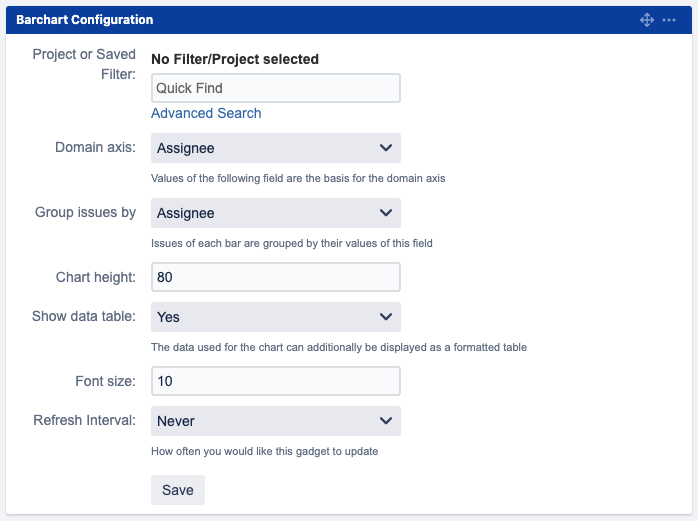Open the Advanced Search link
The width and height of the screenshot is (698, 521).
coord(206,114)
